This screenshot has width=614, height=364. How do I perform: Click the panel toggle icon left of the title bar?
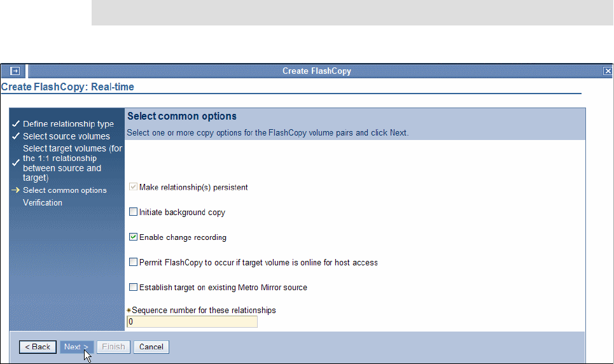[x=16, y=71]
